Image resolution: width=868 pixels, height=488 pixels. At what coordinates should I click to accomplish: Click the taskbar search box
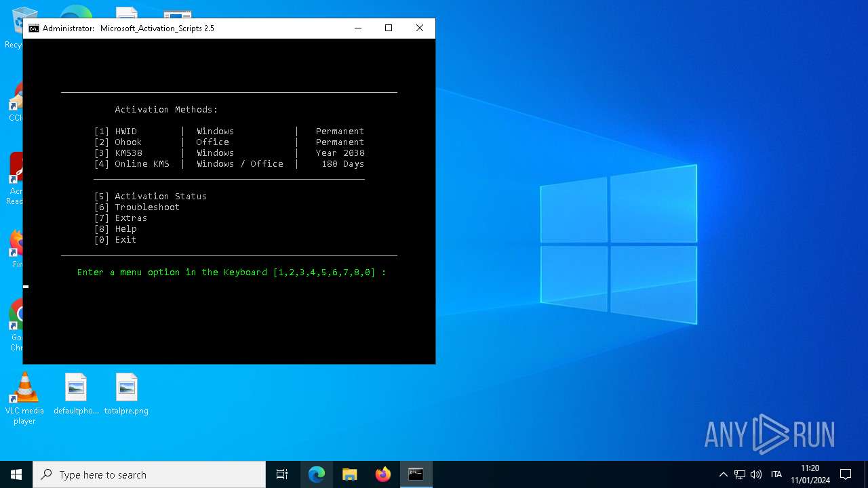coord(149,474)
